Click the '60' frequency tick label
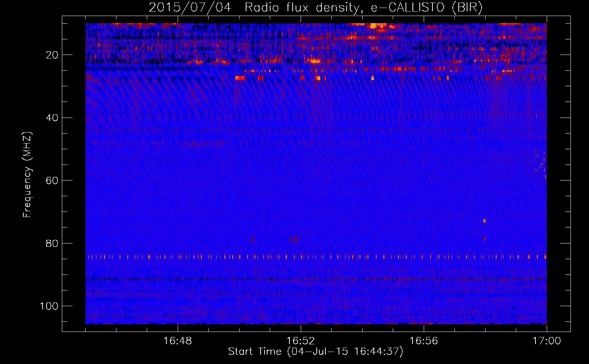Image resolution: width=589 pixels, height=364 pixels. (52, 181)
